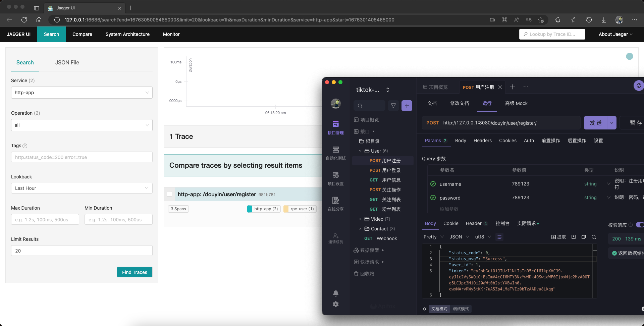
Task: Open 发送 button dropdown arrow
Action: [612, 123]
